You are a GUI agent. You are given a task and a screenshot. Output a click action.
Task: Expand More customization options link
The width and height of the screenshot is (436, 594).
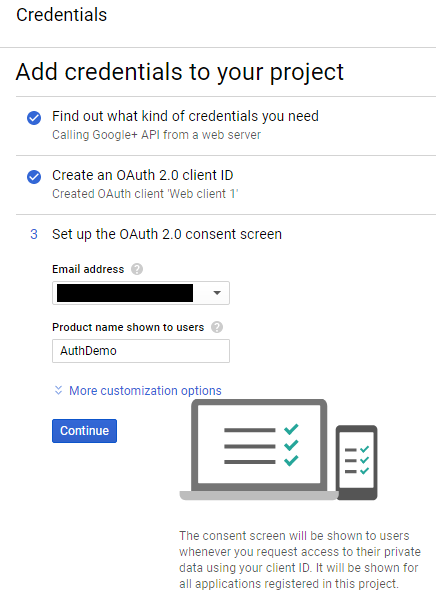point(145,391)
